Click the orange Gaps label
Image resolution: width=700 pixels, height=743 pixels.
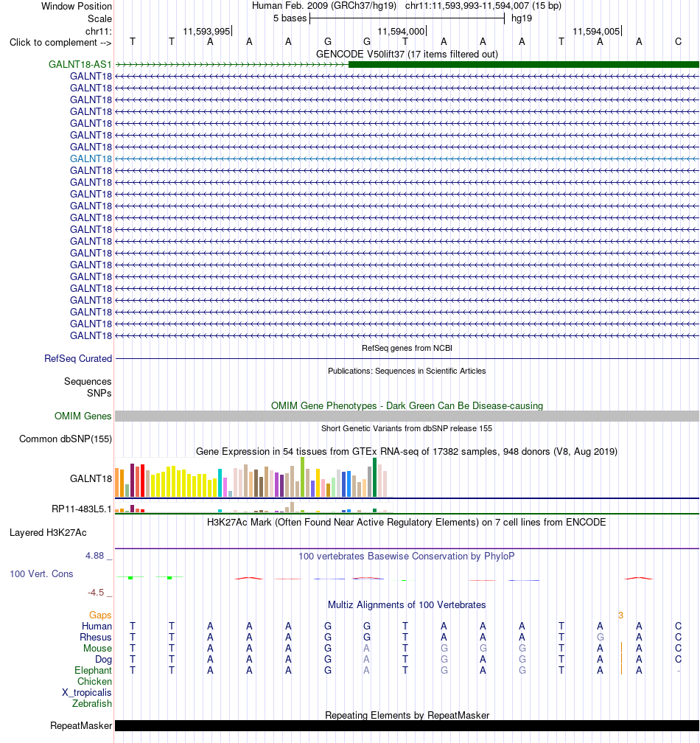pyautogui.click(x=100, y=615)
